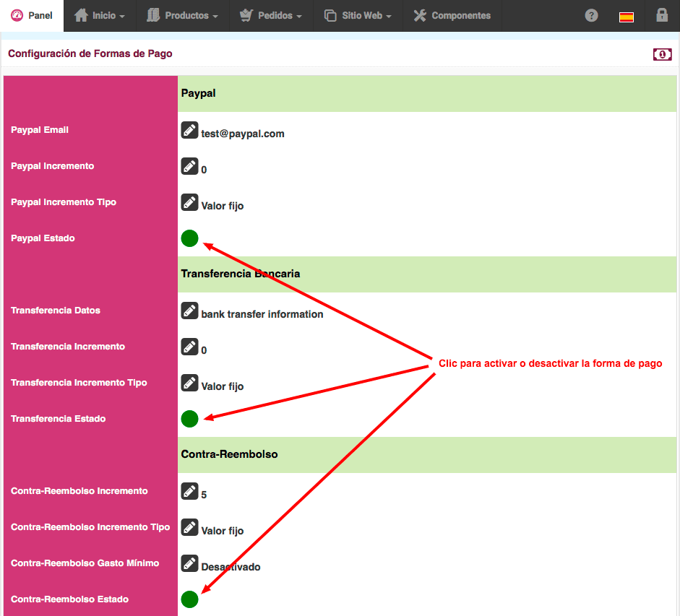This screenshot has width=680, height=616.
Task: Click the padlock icon in top bar
Action: coord(661,15)
